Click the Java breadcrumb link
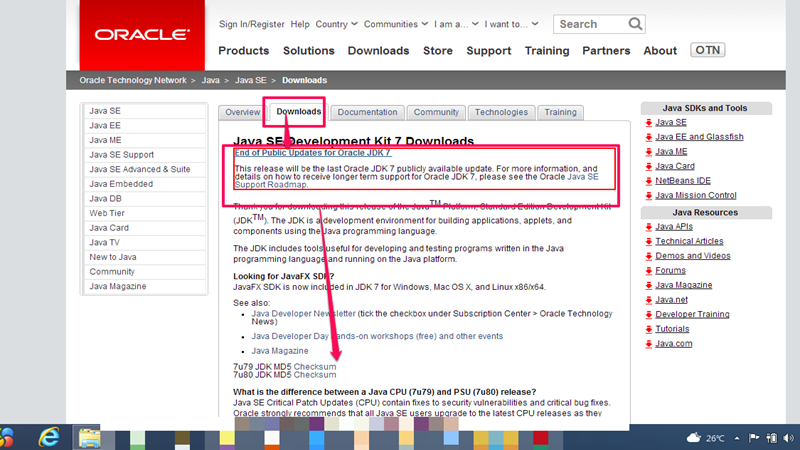 click(210, 80)
